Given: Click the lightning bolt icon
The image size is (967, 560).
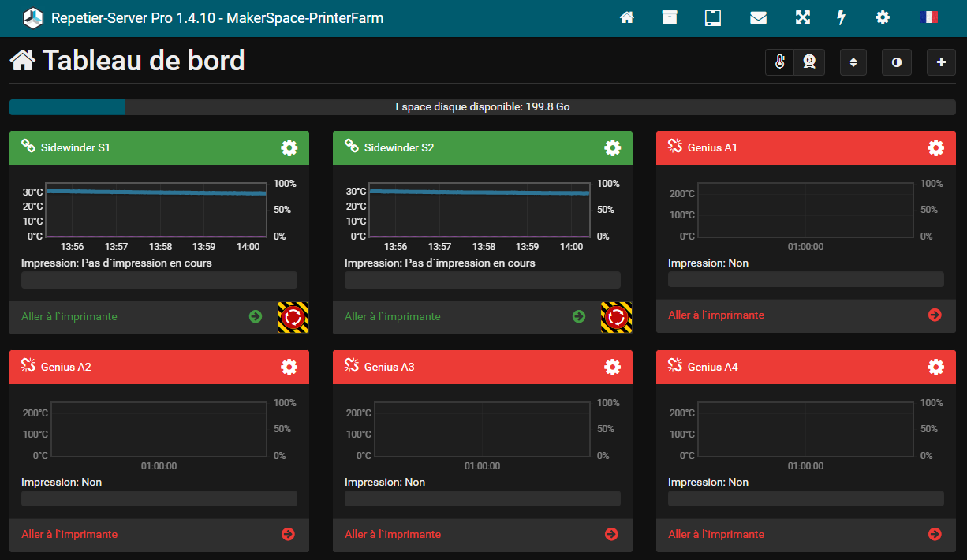Looking at the screenshot, I should [842, 17].
